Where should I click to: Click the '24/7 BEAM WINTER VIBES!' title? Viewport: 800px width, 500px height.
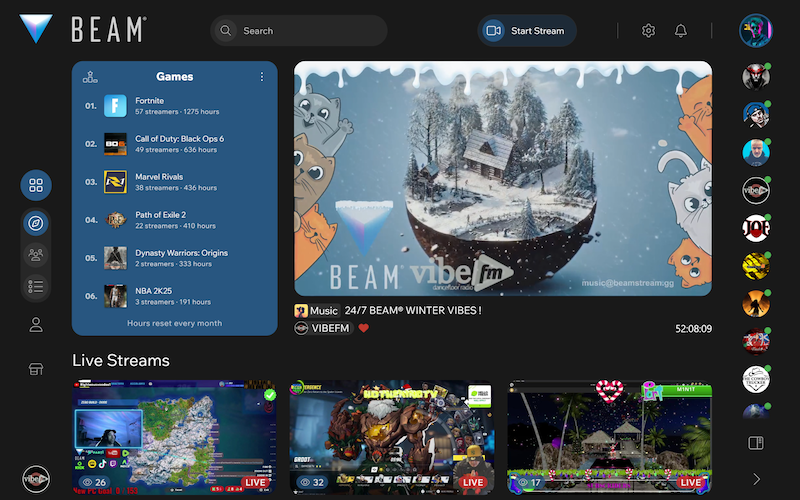413,310
